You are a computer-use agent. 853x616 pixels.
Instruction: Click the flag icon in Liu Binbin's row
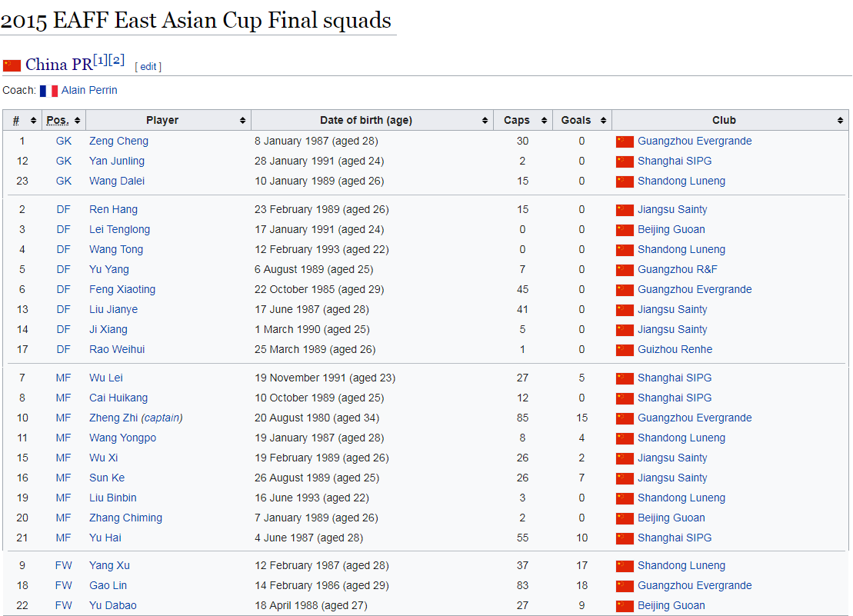[x=625, y=498]
